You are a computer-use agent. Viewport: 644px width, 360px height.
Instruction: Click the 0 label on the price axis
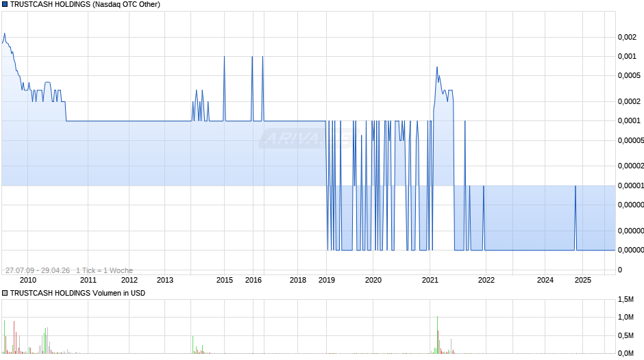[620, 270]
